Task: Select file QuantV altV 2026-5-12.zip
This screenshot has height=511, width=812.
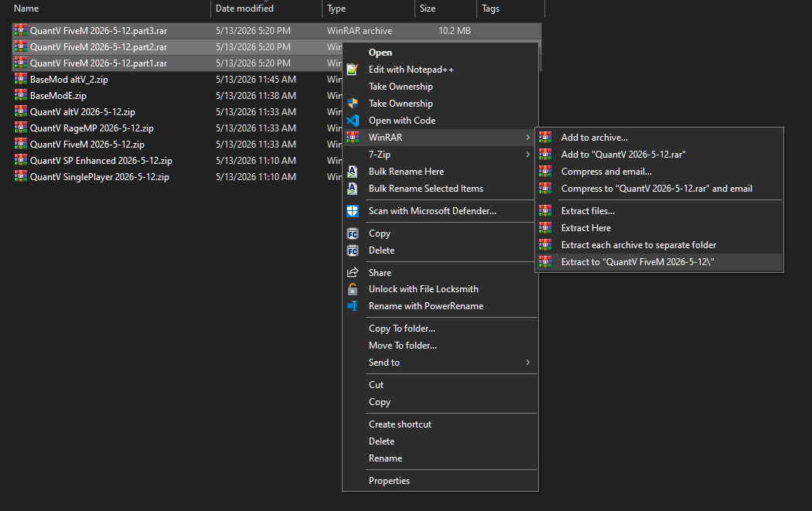Action: [x=82, y=112]
